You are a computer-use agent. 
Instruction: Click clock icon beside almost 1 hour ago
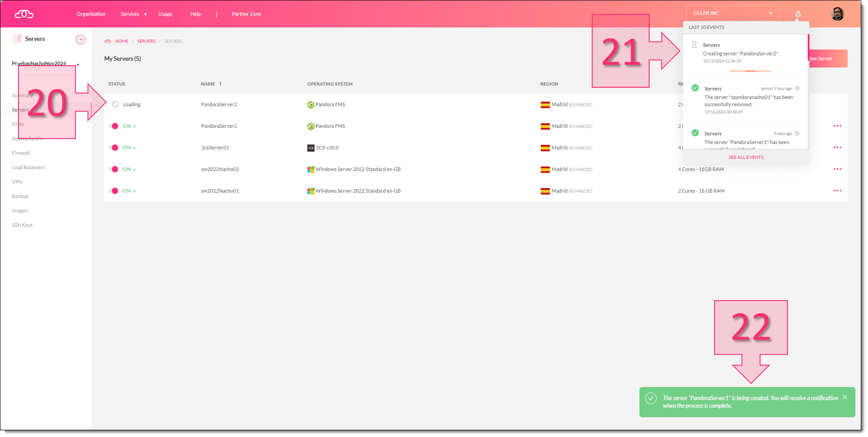(x=797, y=89)
